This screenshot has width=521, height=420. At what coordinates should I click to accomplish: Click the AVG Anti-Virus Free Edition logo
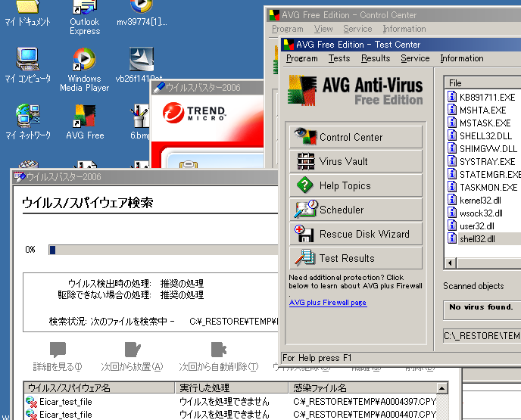tap(355, 90)
